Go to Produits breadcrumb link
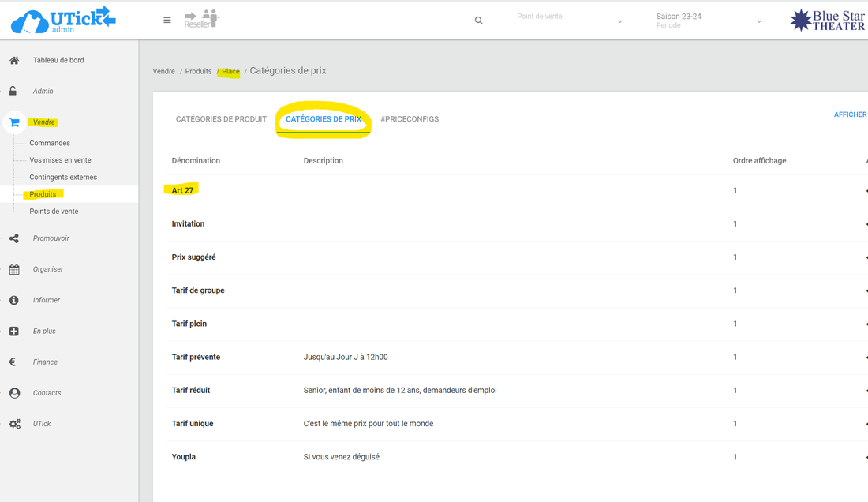Viewport: 868px width, 502px height. click(x=198, y=72)
